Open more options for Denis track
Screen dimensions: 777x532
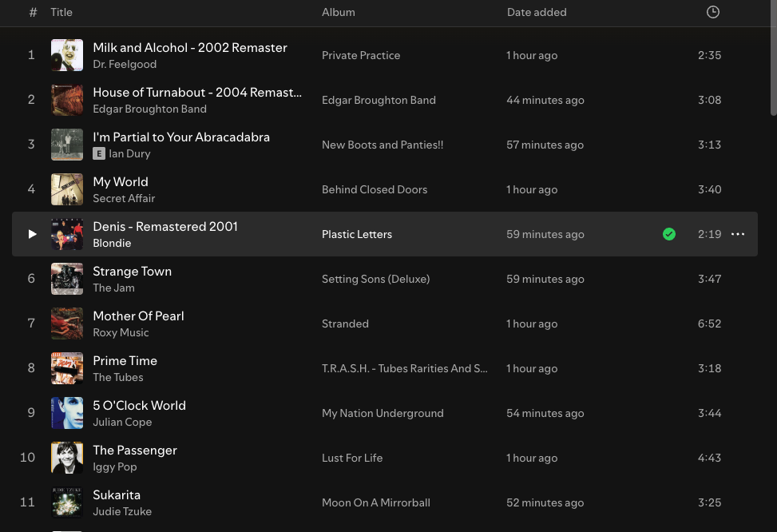click(x=738, y=234)
